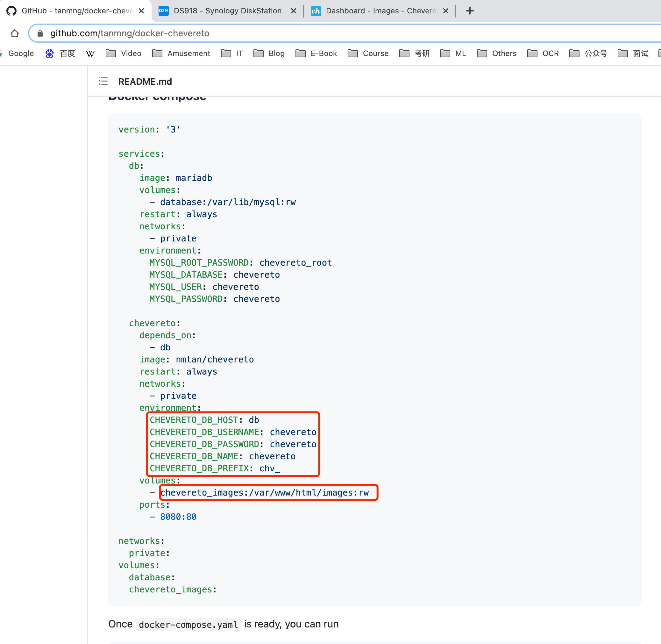Click the DSM favicon on the Synology tab

[x=163, y=11]
